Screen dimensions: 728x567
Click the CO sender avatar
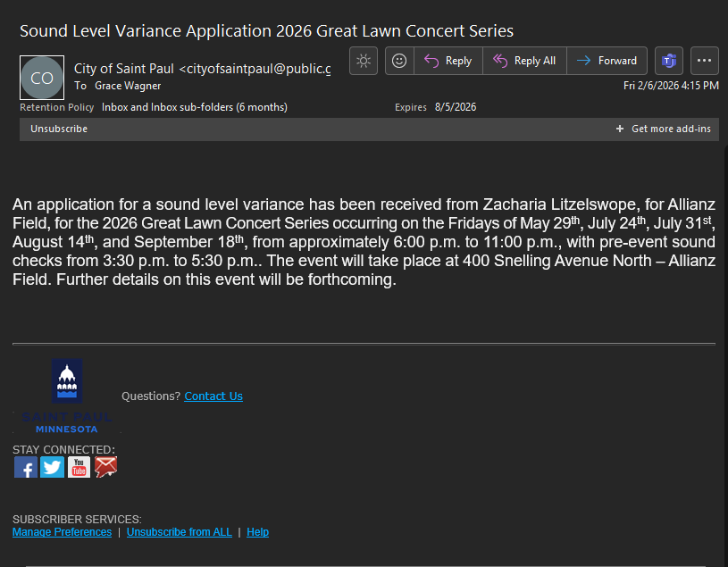42,78
